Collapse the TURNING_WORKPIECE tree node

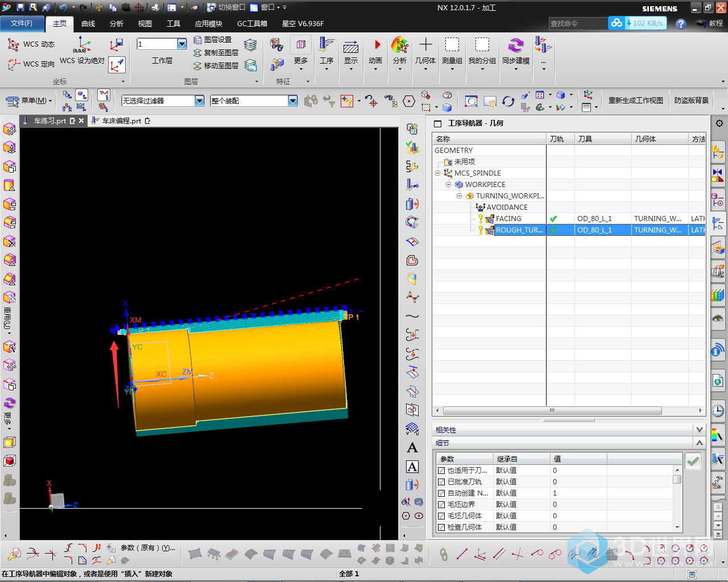[x=459, y=196]
